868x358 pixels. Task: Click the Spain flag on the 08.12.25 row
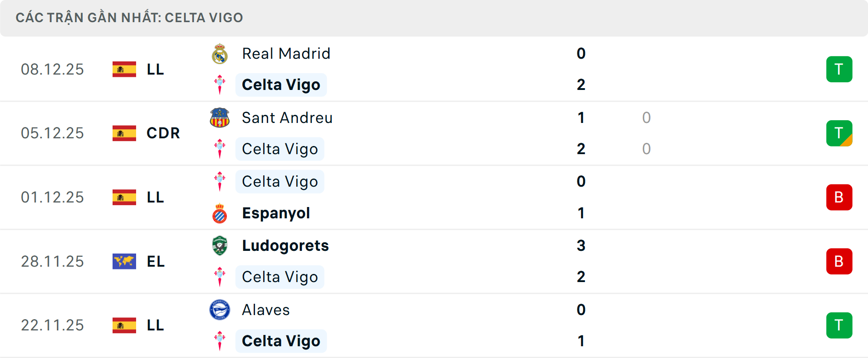(x=124, y=69)
